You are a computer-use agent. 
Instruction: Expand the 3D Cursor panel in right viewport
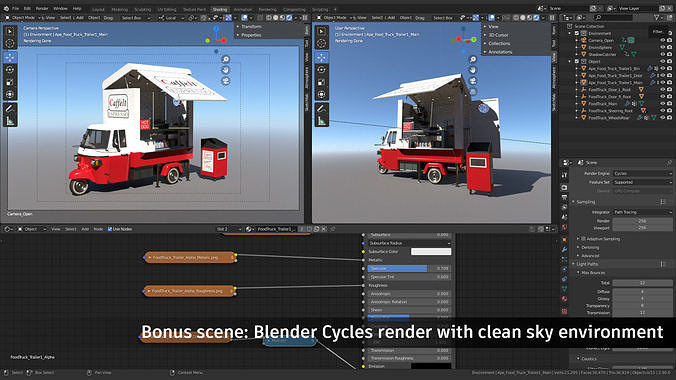click(497, 35)
